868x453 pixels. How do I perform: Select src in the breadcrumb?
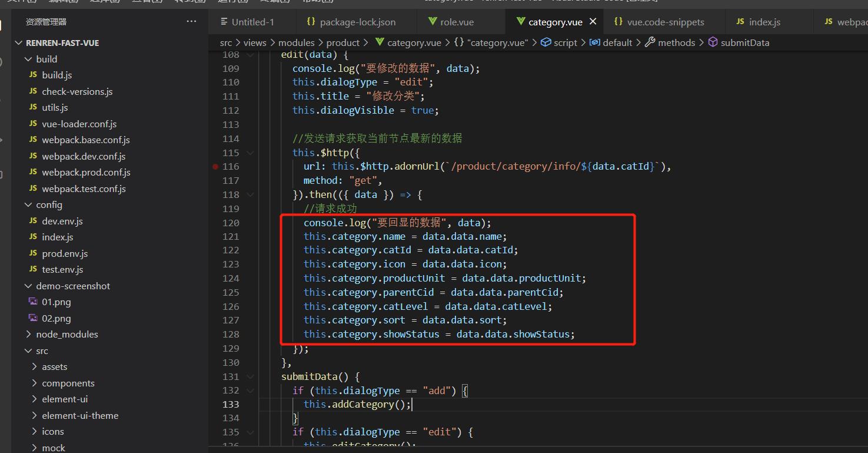tap(226, 42)
